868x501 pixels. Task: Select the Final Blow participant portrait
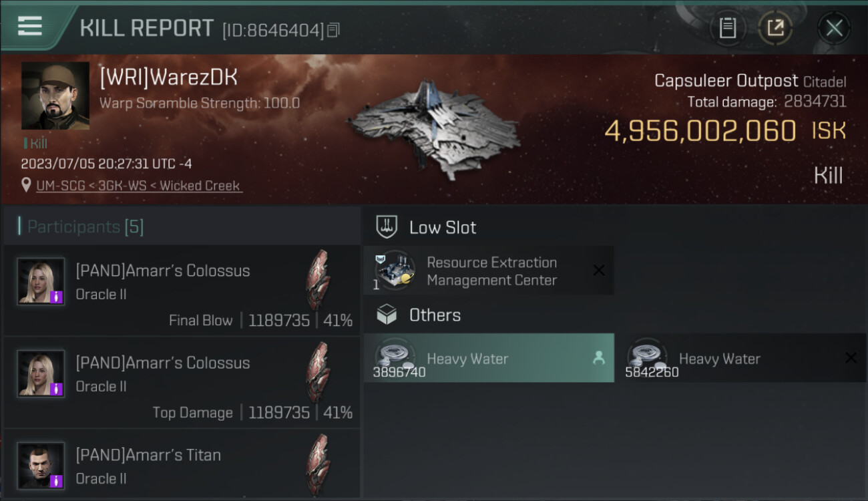tap(41, 281)
